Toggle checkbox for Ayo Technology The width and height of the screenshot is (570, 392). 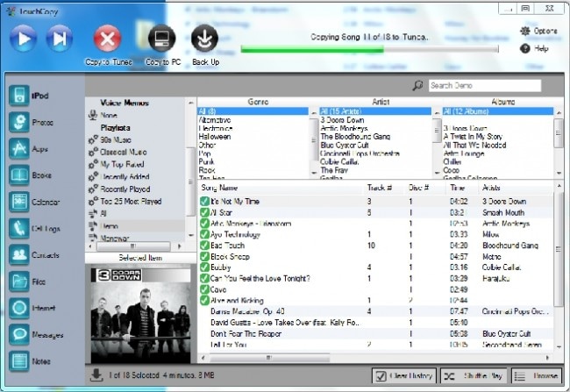click(204, 234)
